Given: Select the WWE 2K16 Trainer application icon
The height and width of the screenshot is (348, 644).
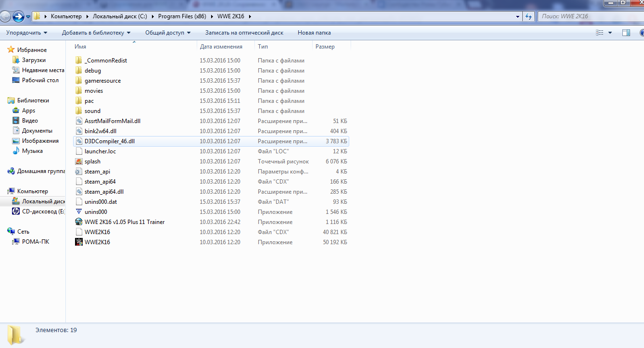Looking at the screenshot, I should pos(79,222).
